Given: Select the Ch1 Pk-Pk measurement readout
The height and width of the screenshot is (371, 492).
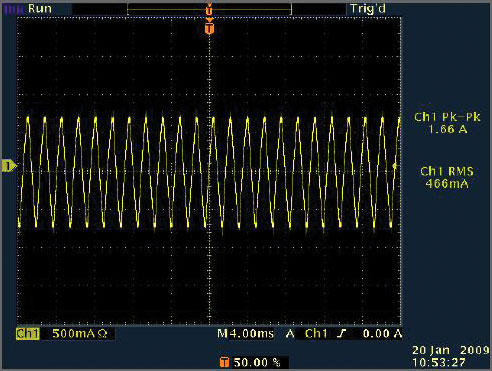Looking at the screenshot, I should point(447,123).
